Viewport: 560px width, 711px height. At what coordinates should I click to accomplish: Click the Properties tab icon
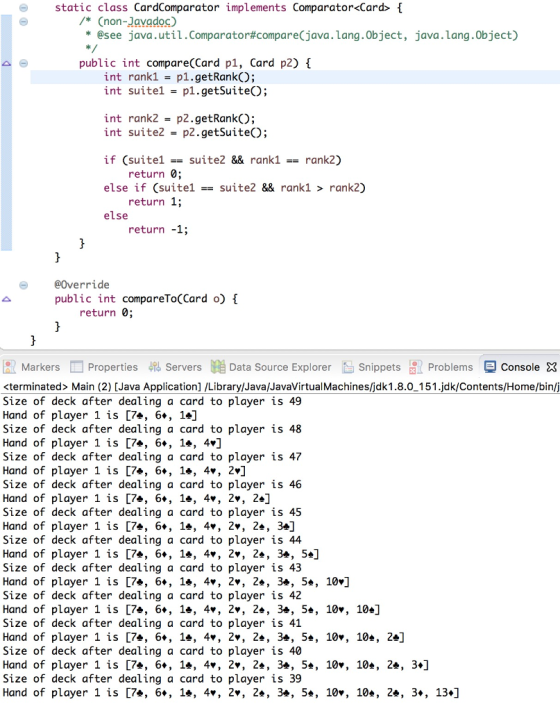coord(76,367)
